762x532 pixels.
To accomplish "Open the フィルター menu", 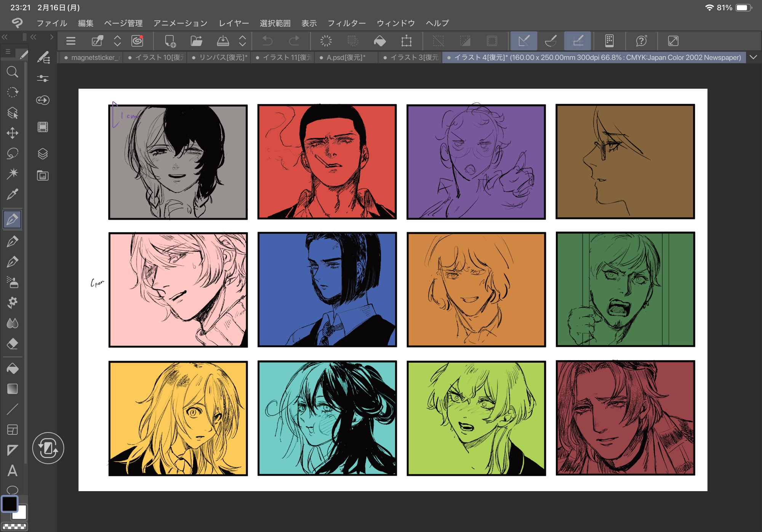I will click(x=346, y=23).
